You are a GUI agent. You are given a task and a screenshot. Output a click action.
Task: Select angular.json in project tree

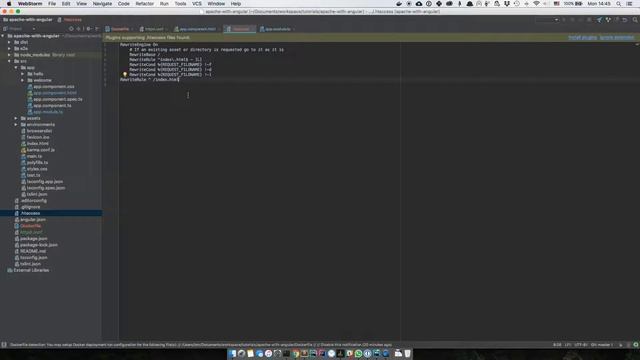(30, 220)
